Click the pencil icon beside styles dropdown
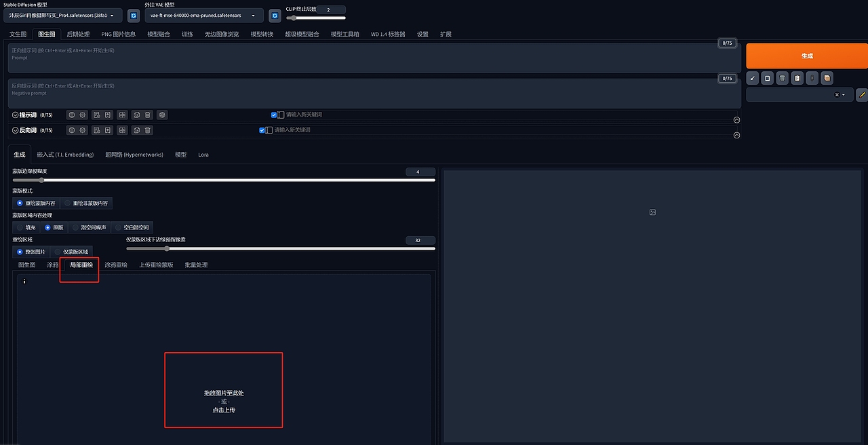This screenshot has height=445, width=868. (862, 95)
